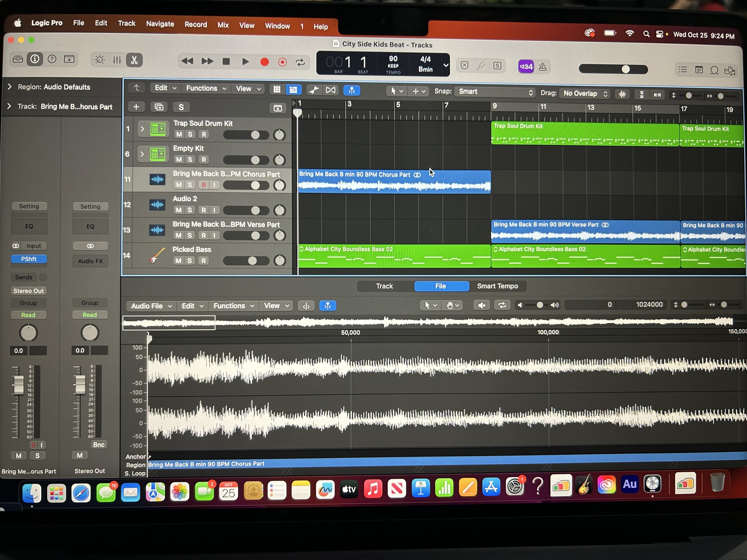Screen dimensions: 747x560
Task: Click the PShft plugin slot
Action: (29, 259)
